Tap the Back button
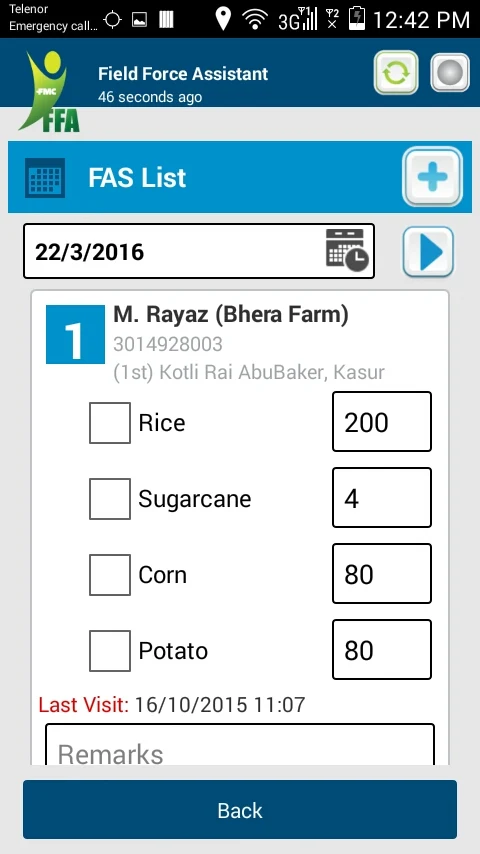480x854 pixels. coord(240,809)
